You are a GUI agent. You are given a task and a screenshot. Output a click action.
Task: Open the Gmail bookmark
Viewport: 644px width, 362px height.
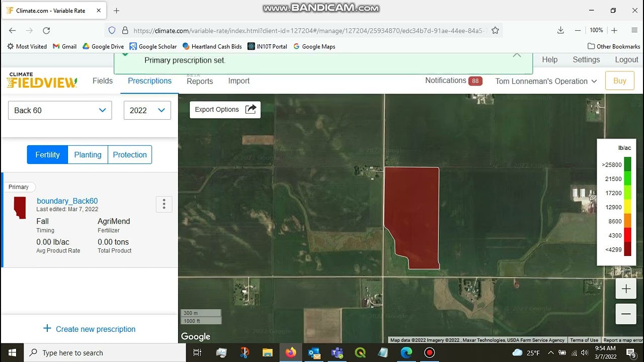click(x=64, y=46)
